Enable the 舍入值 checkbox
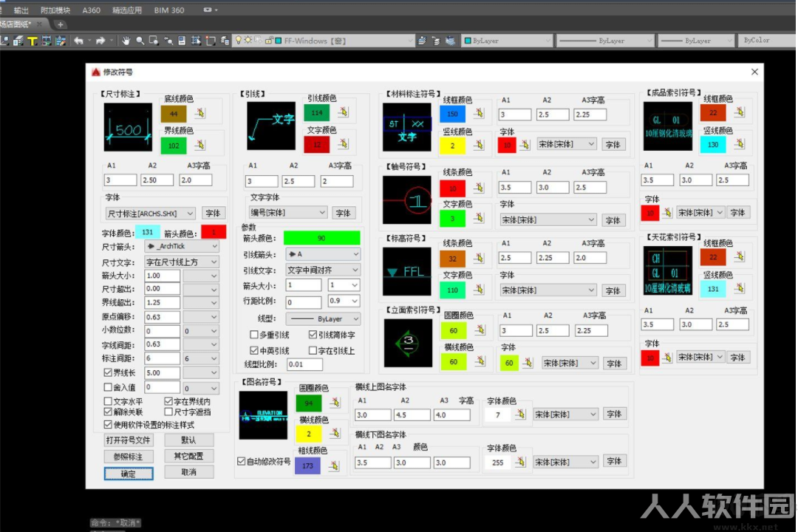Screen dimensions: 798x532 (x=108, y=387)
